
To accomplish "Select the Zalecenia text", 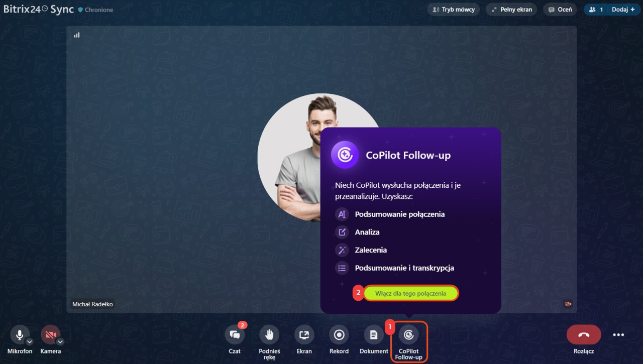I will click(371, 250).
